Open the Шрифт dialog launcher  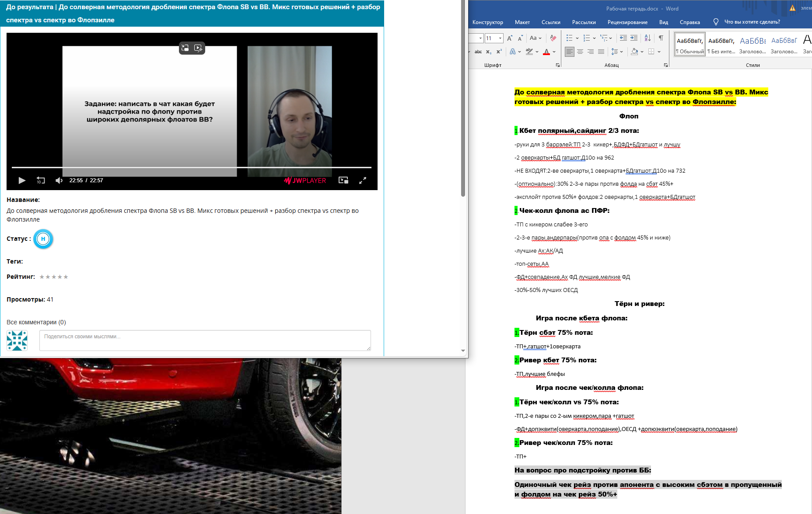558,65
